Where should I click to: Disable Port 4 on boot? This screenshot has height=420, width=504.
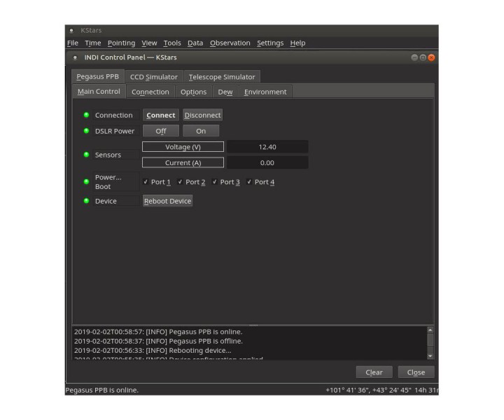click(249, 182)
